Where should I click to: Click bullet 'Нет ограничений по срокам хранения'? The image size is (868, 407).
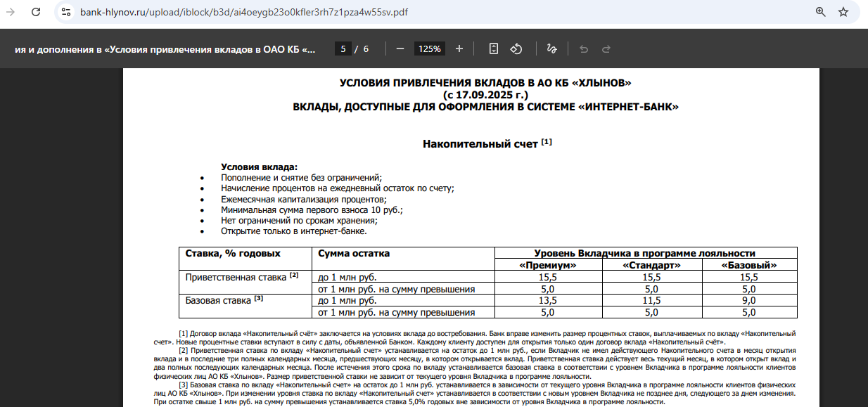pos(300,220)
